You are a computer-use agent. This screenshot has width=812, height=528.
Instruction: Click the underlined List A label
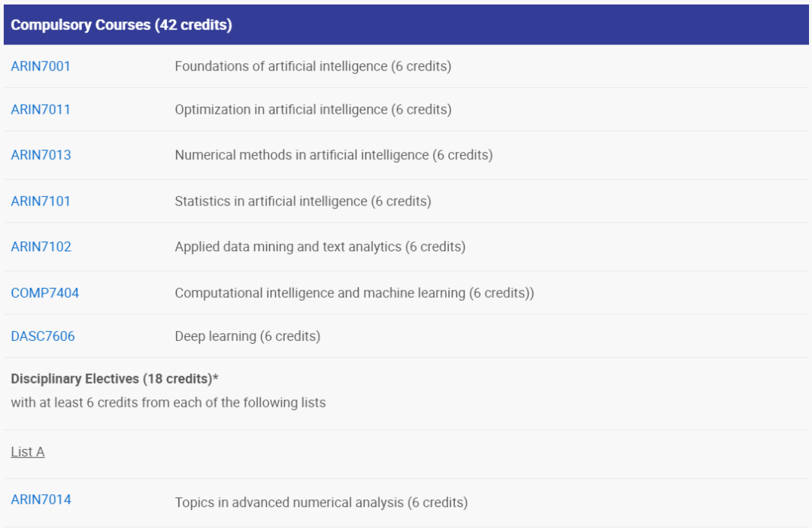[28, 452]
